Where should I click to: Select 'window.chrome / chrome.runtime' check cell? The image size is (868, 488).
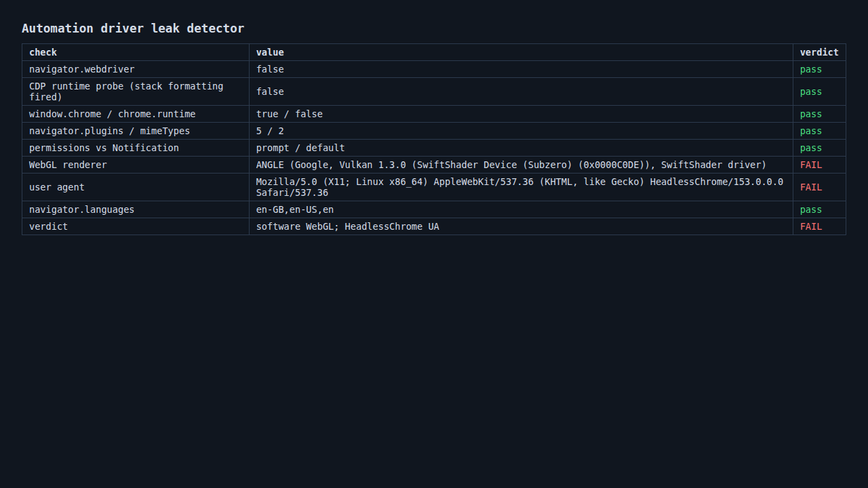(x=136, y=114)
